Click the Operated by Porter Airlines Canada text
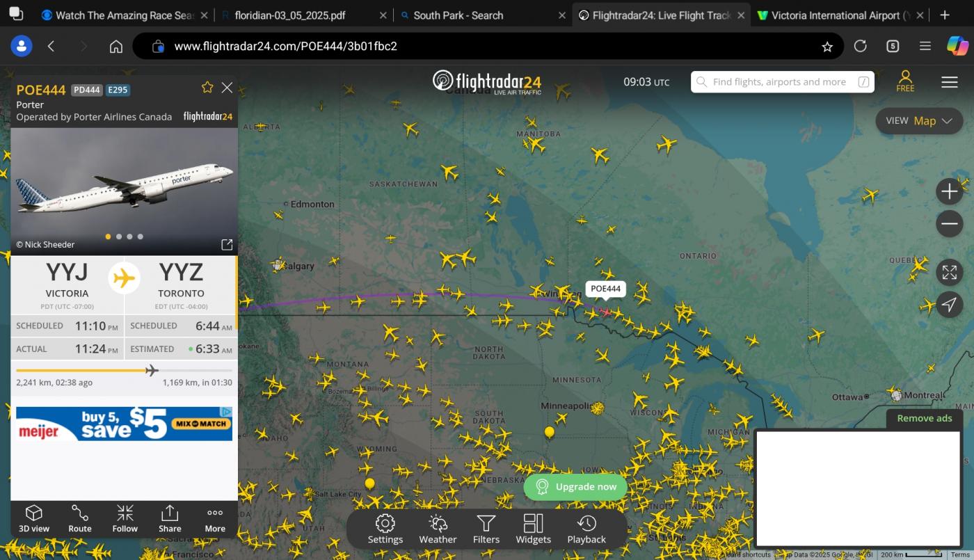 click(94, 117)
